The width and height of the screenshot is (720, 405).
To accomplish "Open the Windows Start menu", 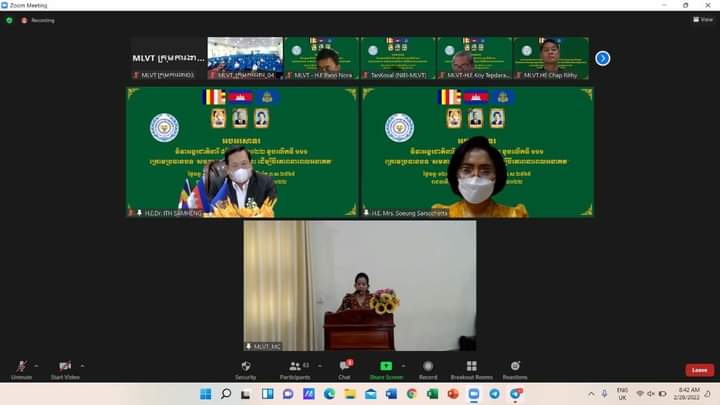I will pos(205,394).
